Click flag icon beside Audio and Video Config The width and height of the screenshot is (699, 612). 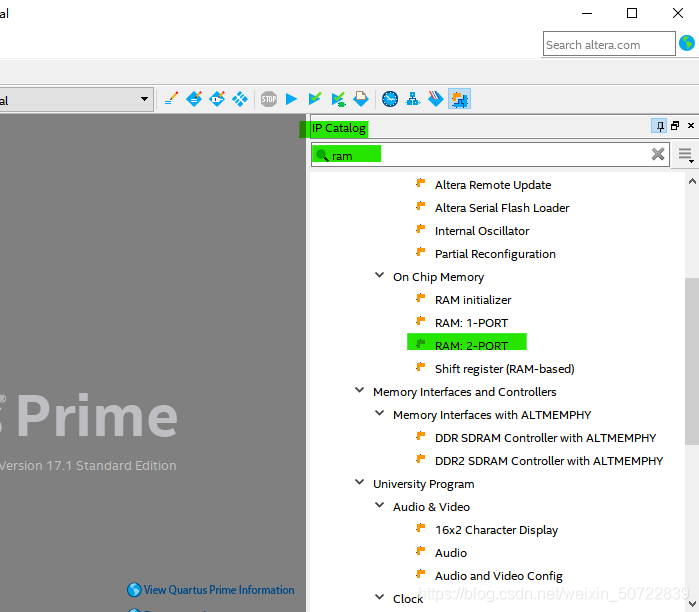point(420,574)
